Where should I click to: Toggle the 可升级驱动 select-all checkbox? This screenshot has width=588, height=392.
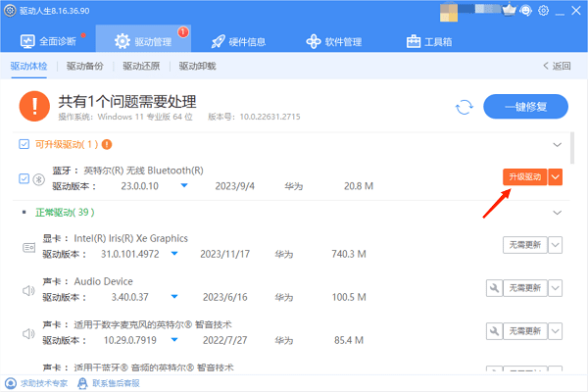24,144
